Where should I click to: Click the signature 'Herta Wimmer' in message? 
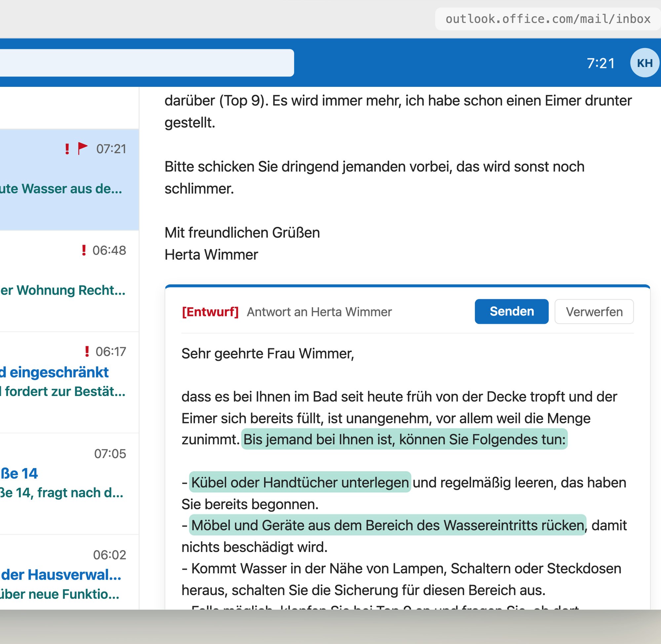[x=211, y=255]
